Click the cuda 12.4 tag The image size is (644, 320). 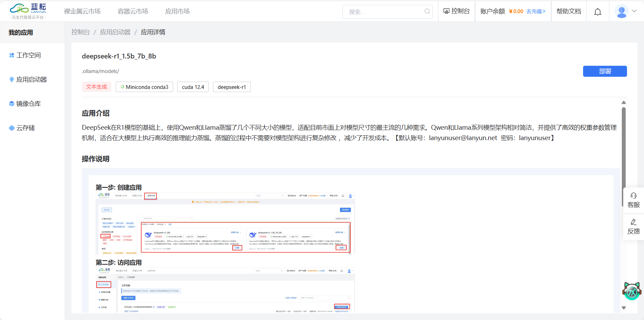[193, 87]
